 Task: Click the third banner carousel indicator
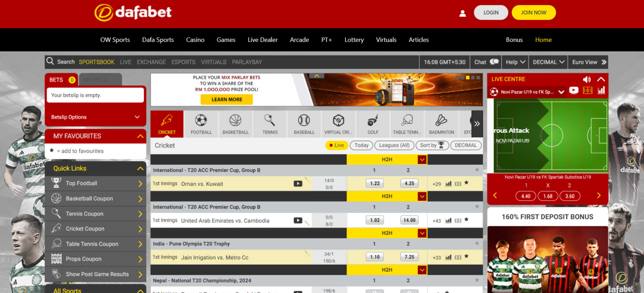click(467, 78)
